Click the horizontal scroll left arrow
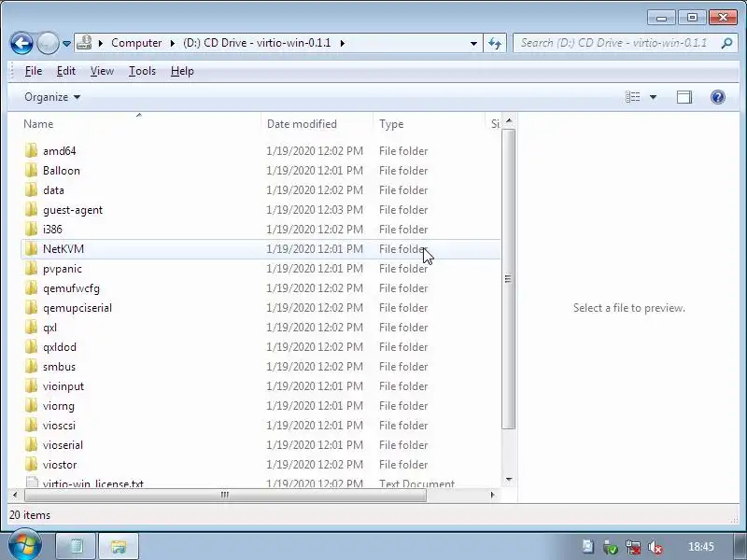747x560 pixels. pyautogui.click(x=15, y=496)
